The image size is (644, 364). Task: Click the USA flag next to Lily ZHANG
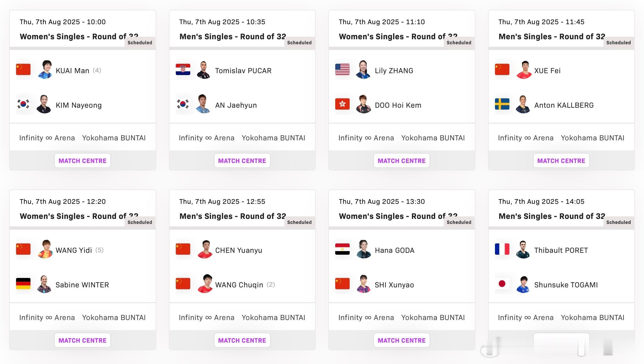(342, 69)
